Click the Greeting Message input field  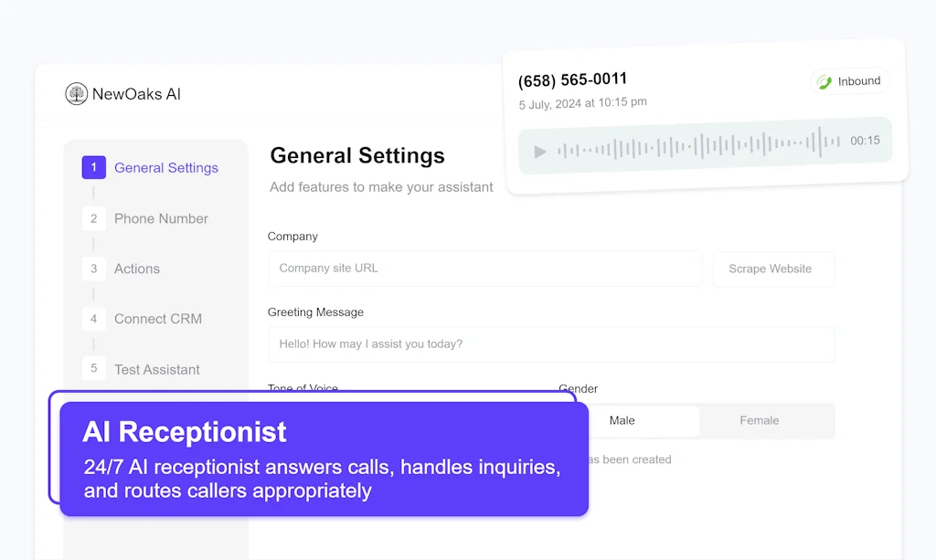tap(551, 344)
